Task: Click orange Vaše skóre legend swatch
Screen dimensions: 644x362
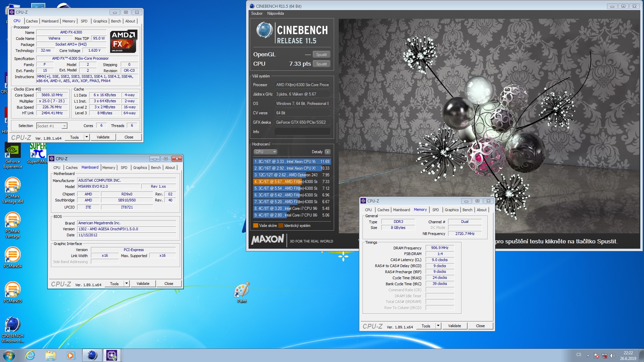Action: [x=256, y=226]
